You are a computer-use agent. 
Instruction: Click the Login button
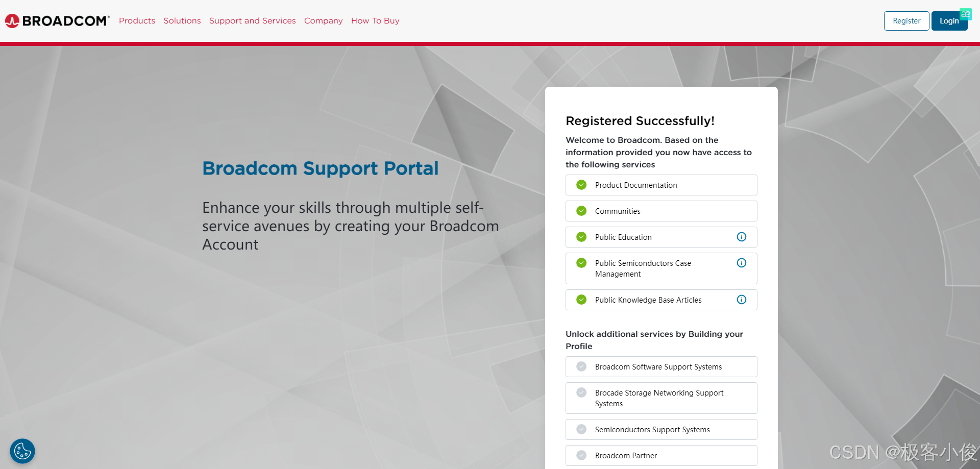[949, 21]
